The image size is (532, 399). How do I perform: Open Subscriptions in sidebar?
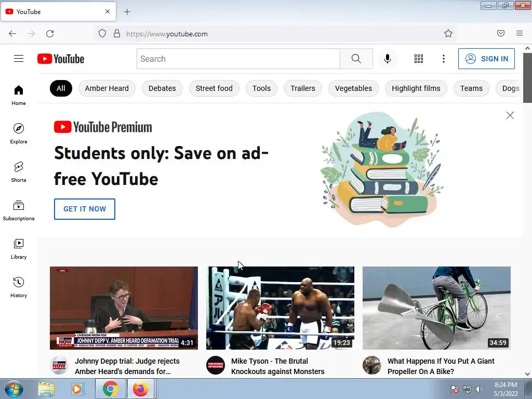coord(19,210)
